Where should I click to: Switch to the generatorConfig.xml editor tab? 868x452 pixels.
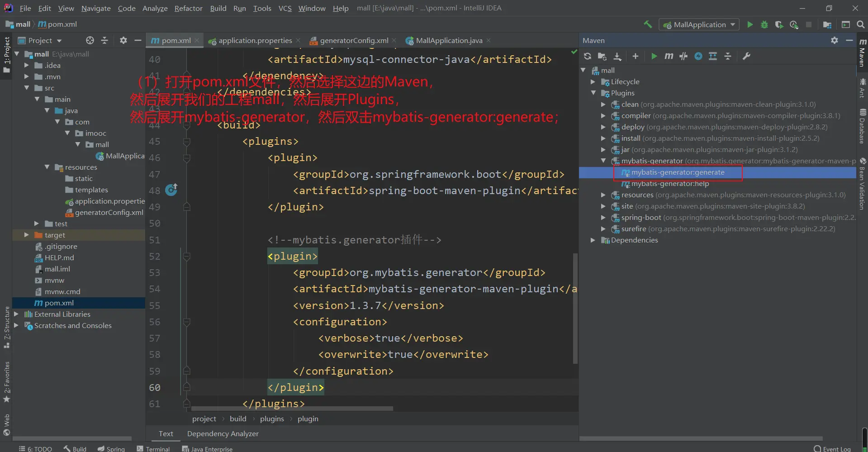point(354,41)
